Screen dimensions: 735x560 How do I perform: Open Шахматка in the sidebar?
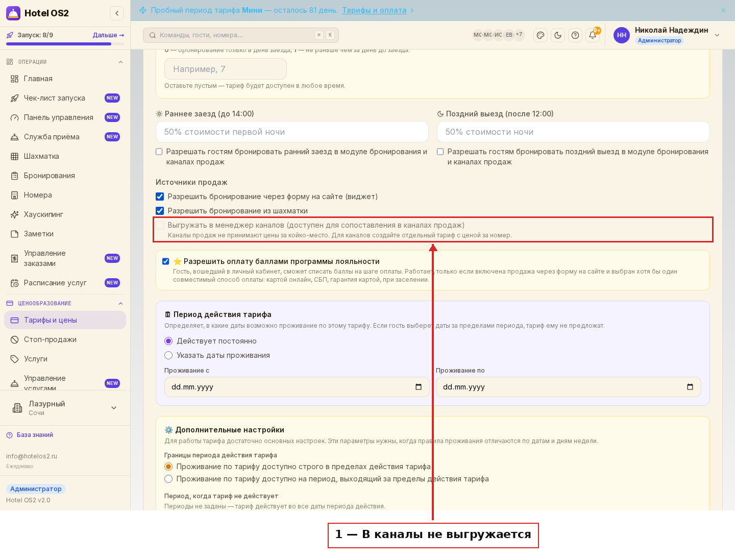[65, 156]
